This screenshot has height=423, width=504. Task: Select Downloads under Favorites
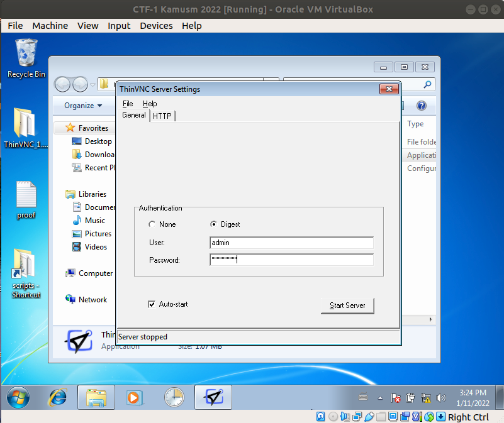pyautogui.click(x=94, y=154)
